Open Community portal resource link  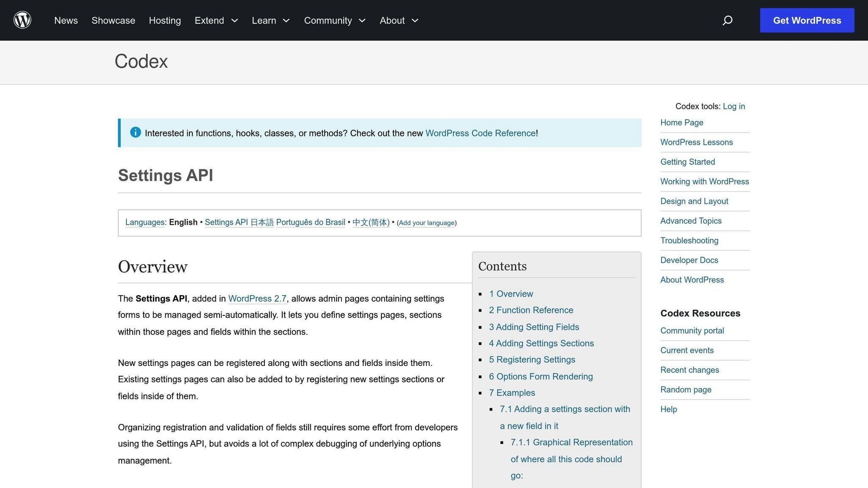coord(692,331)
